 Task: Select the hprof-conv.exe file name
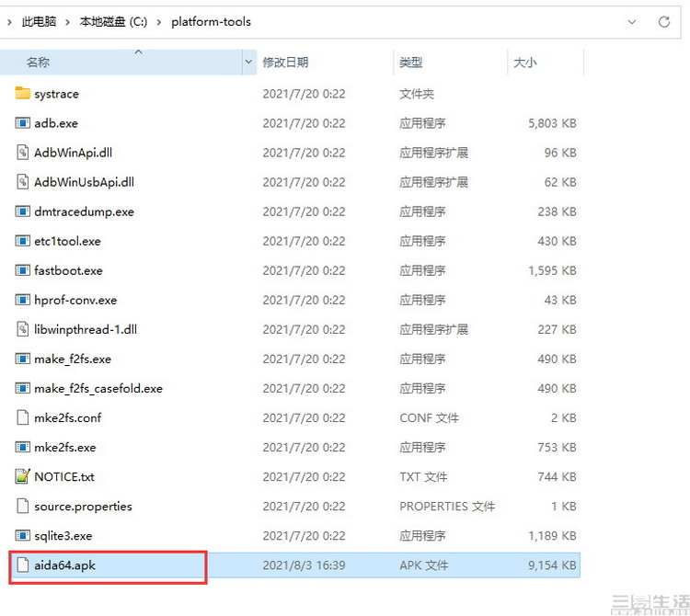pyautogui.click(x=75, y=300)
